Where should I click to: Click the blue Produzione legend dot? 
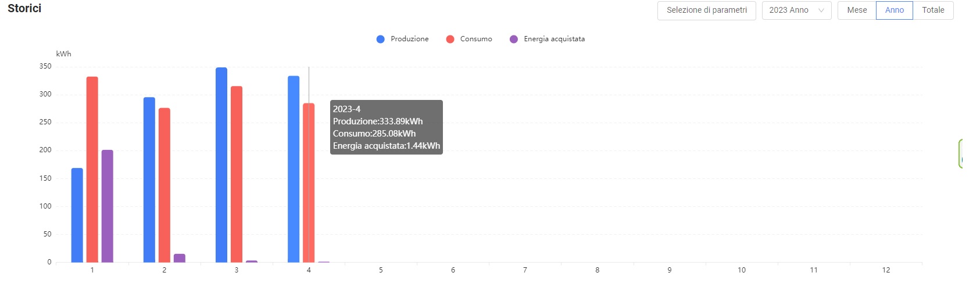pos(381,39)
